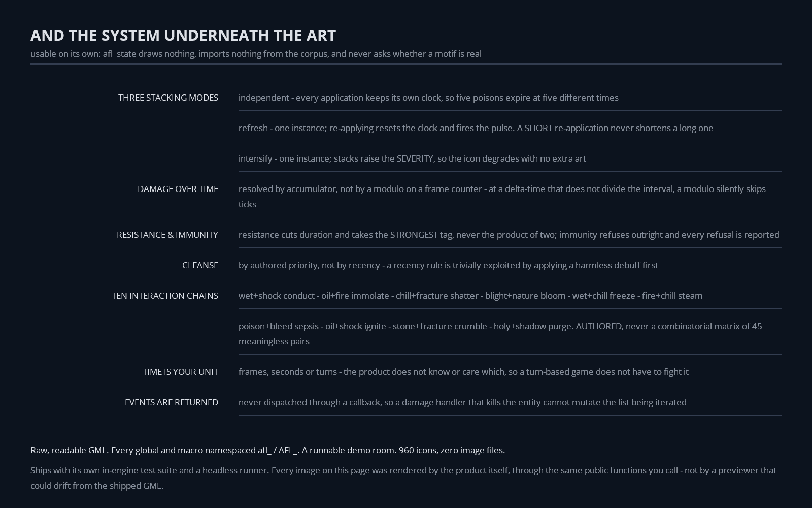Click the 'never dispatched through a callback' text
The image size is (812, 508).
pyautogui.click(x=462, y=402)
